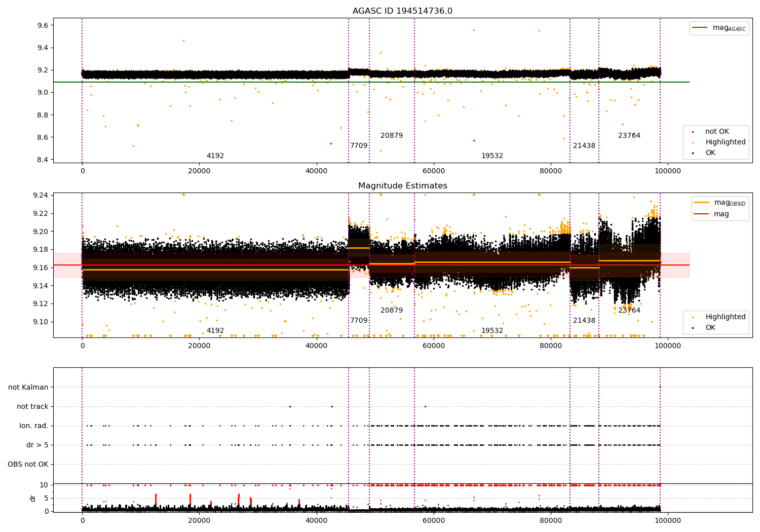The width and height of the screenshot is (760, 532).
Task: Click obsid label 19532 in top plot
Action: point(492,156)
